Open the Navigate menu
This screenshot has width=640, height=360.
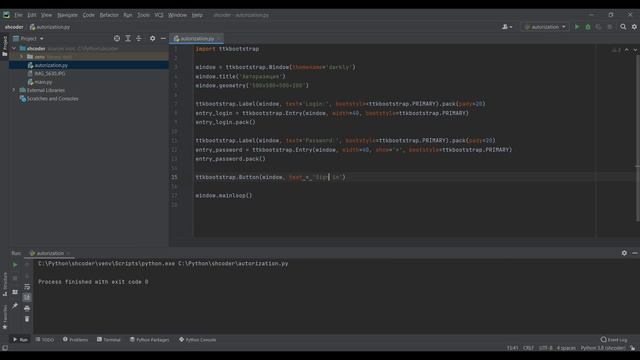coord(67,15)
